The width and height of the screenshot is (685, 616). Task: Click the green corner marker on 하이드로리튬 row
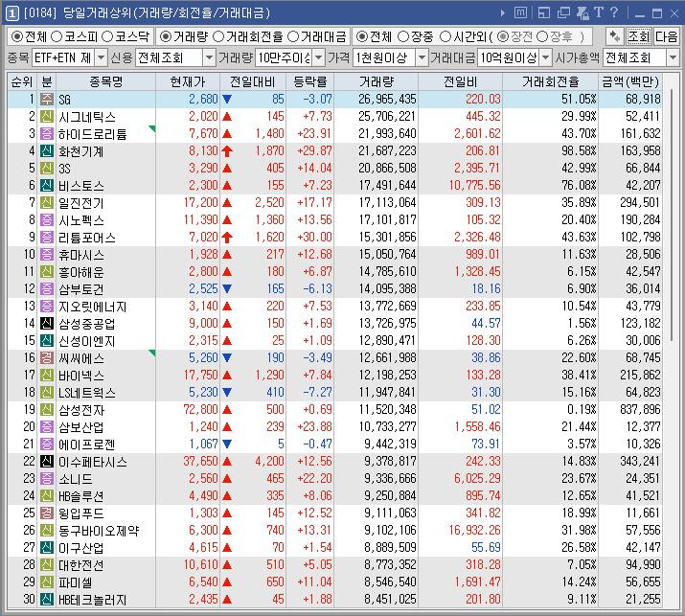(x=152, y=128)
